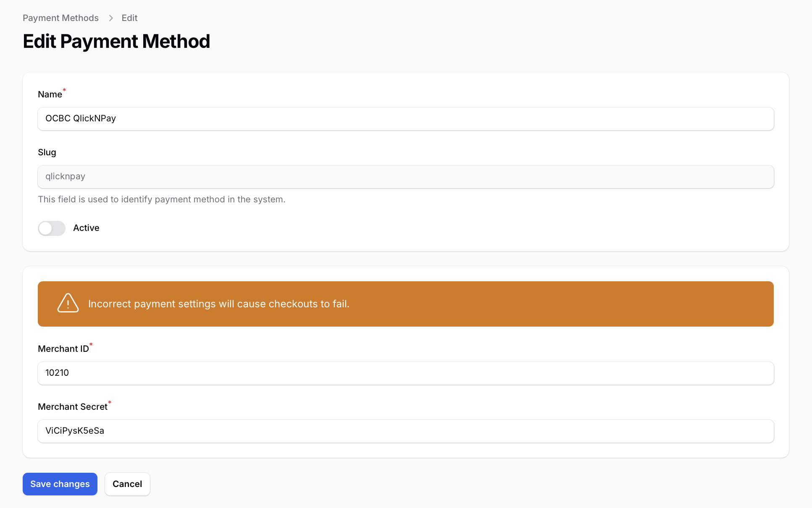Click the incorrect payment settings warning text
The height and width of the screenshot is (508, 812).
[x=218, y=304]
